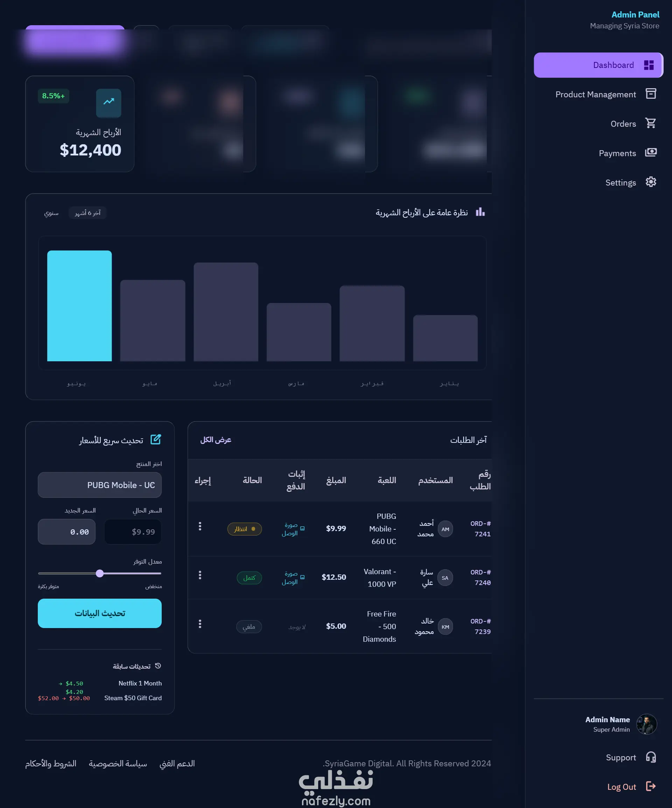Click the Settings gear icon
The image size is (672, 808).
(650, 182)
